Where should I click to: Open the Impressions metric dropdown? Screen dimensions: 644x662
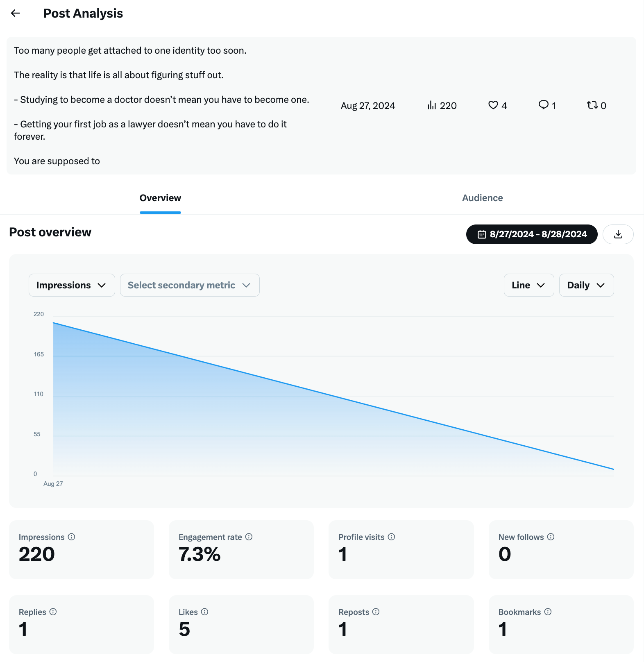pyautogui.click(x=71, y=285)
